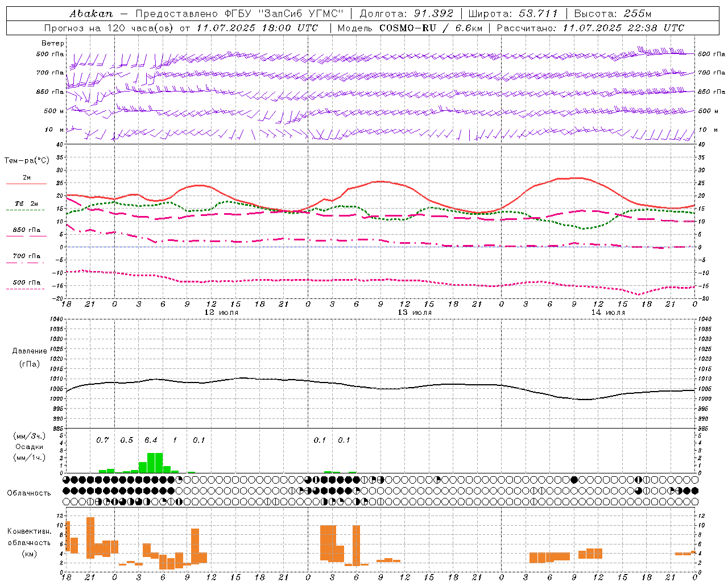Click the "Долгота: 91.392" longitude value

(407, 14)
